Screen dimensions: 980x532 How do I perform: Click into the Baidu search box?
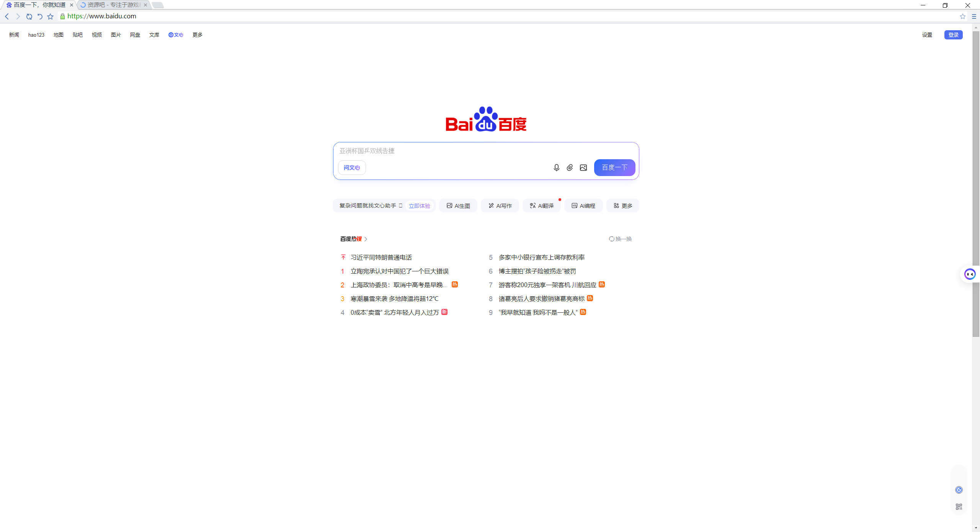point(440,151)
